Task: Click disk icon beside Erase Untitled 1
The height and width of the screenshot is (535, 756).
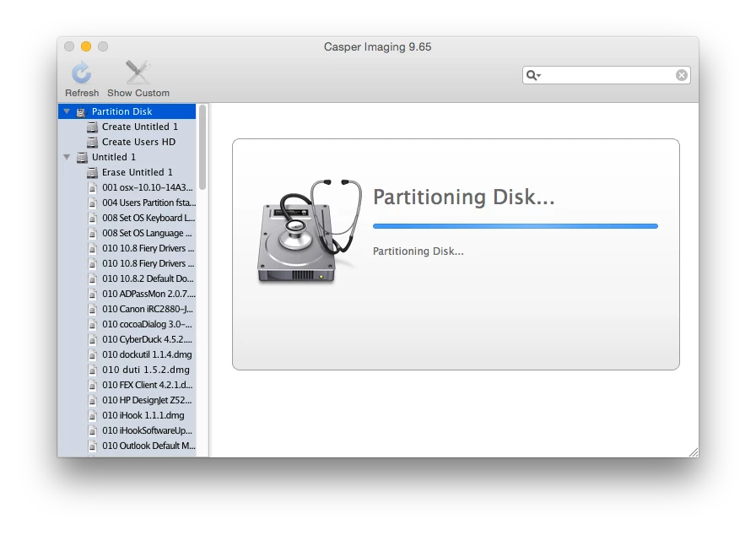Action: pos(92,172)
